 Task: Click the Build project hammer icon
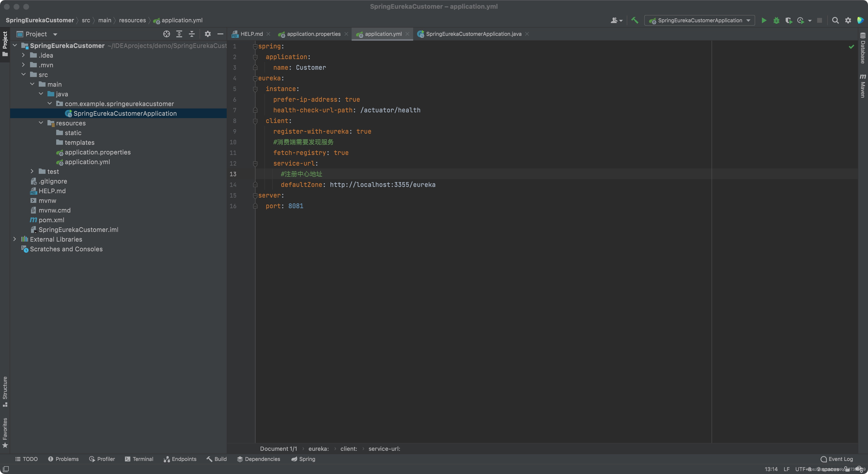[635, 21]
